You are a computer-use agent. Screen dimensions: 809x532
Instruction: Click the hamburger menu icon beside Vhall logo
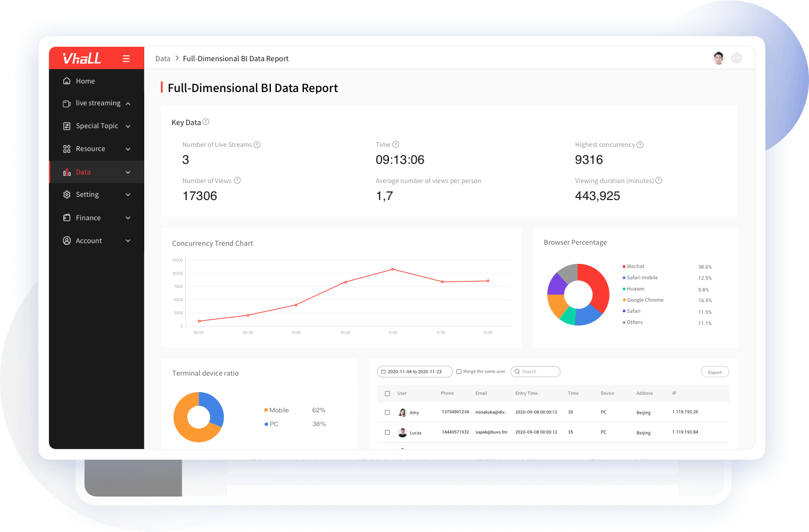point(126,59)
